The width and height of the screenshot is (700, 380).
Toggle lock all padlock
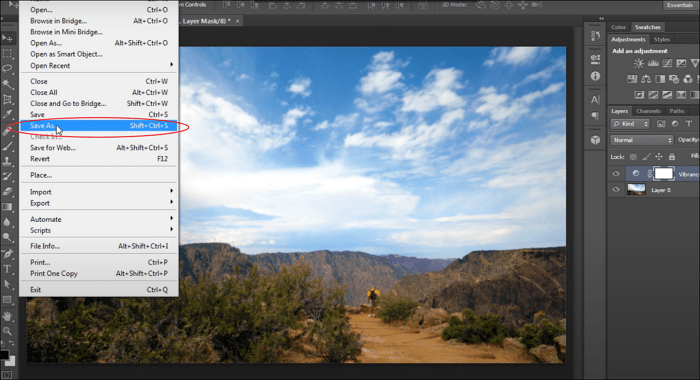pyautogui.click(x=672, y=157)
